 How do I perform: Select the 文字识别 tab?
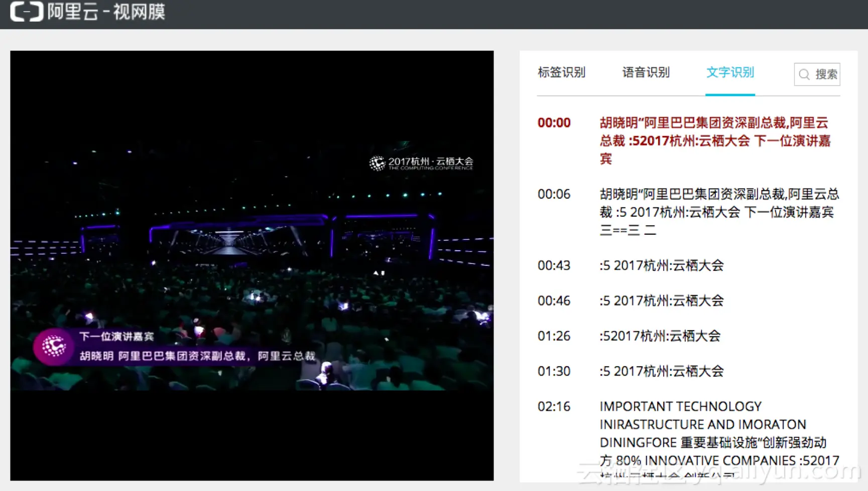tap(730, 73)
